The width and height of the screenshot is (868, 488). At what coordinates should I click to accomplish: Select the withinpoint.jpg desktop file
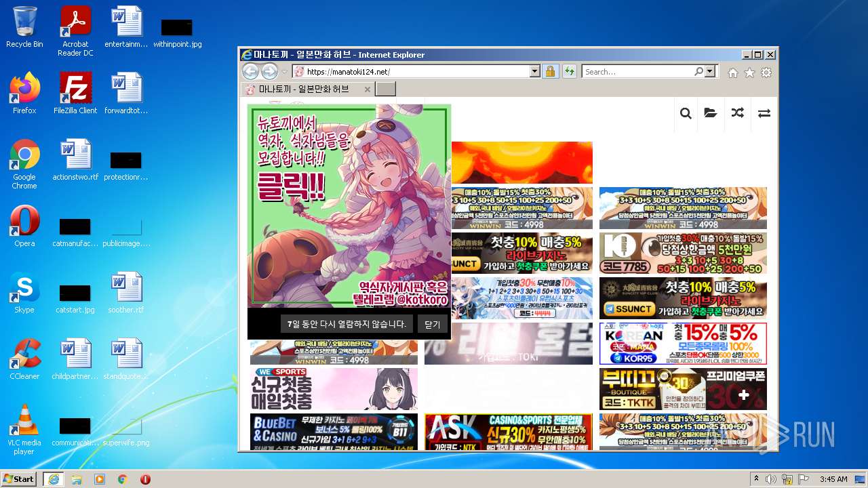(x=177, y=33)
